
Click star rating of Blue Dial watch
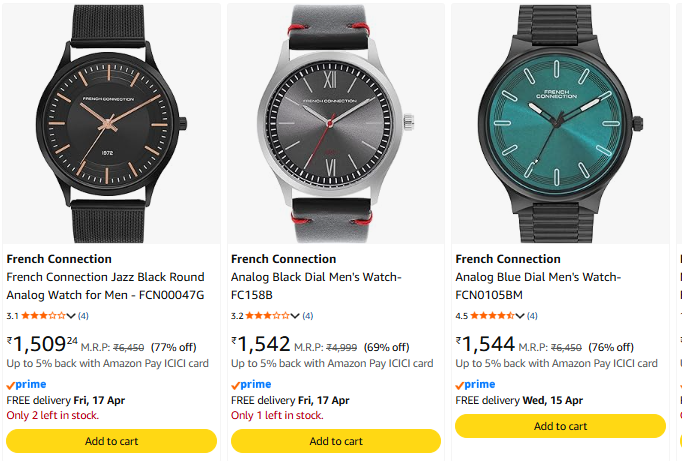pyautogui.click(x=492, y=316)
